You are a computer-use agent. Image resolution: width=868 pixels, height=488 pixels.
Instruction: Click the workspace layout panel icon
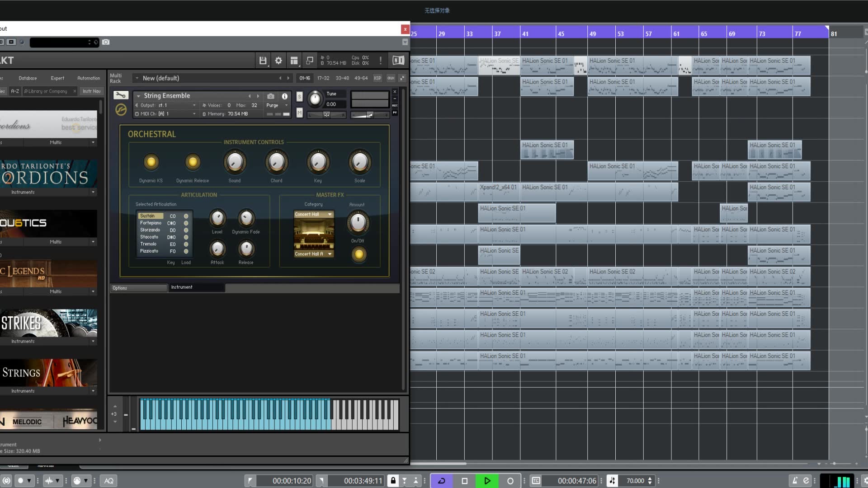coord(294,61)
